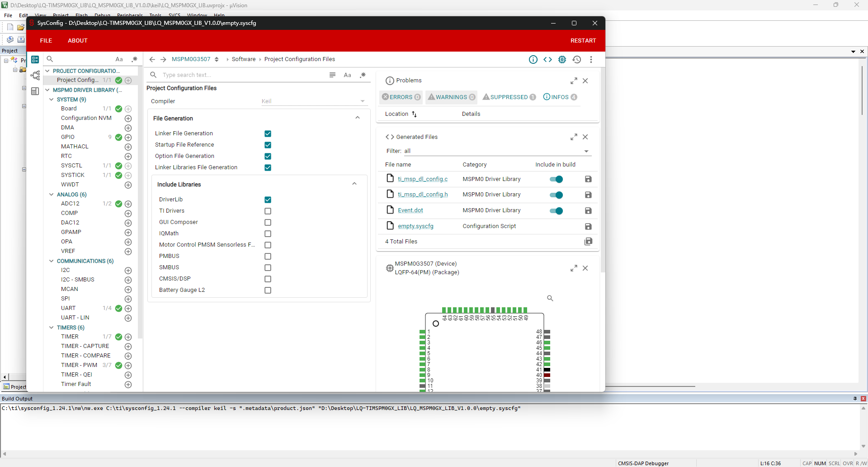Click the Build Output command line text

point(261,408)
